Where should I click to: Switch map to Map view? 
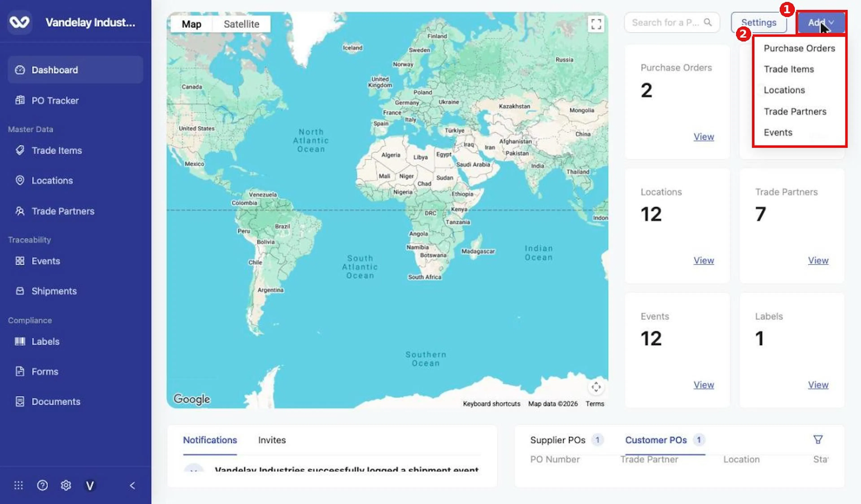point(191,24)
